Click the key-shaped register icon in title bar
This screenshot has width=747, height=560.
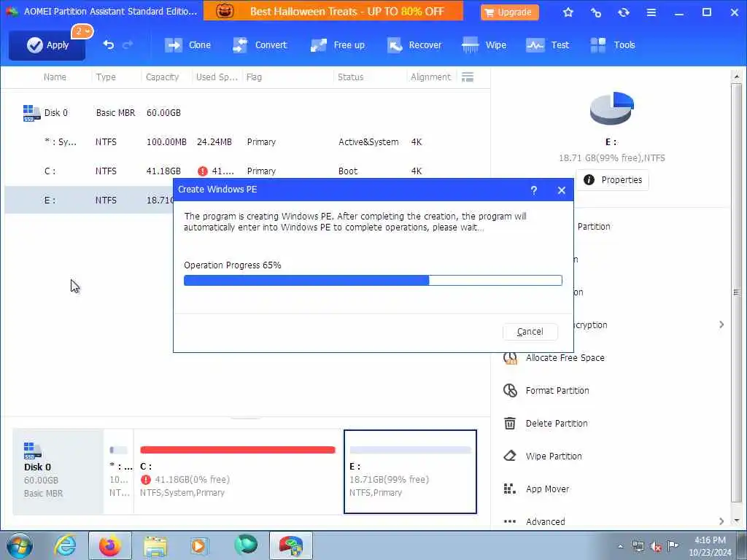click(596, 12)
